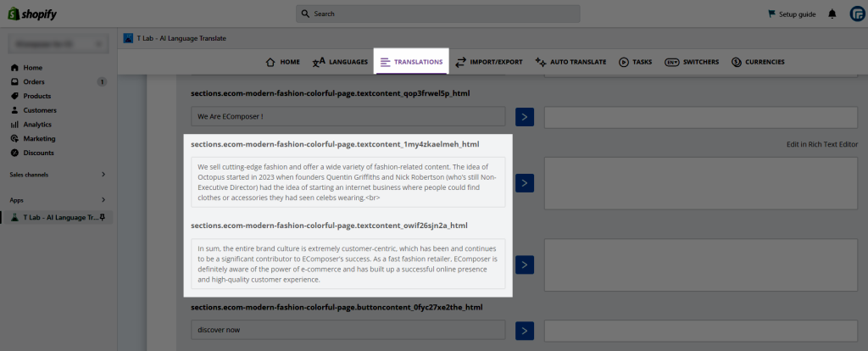
Task: Click the TASKS play circle icon
Action: coord(624,62)
